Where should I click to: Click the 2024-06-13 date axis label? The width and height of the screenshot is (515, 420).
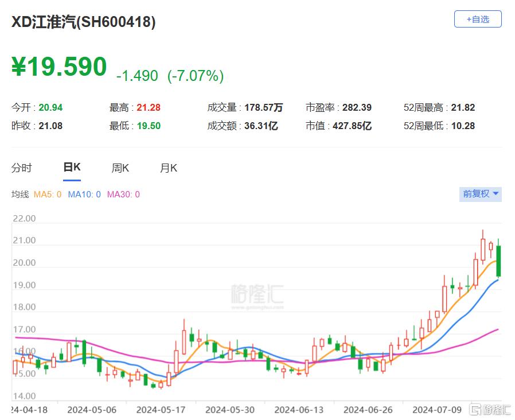pyautogui.click(x=299, y=410)
